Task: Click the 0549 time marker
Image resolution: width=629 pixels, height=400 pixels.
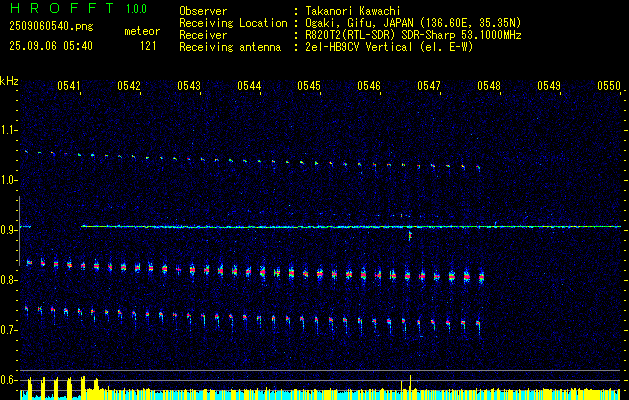Action: [x=549, y=86]
